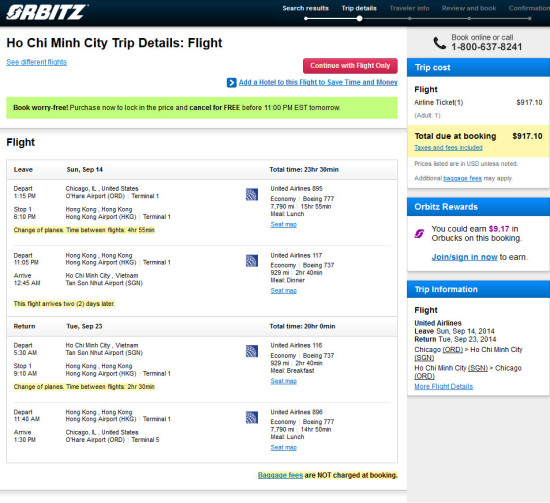Image resolution: width=550 pixels, height=503 pixels.
Task: Click the Orbitz logo
Action: click(x=47, y=12)
